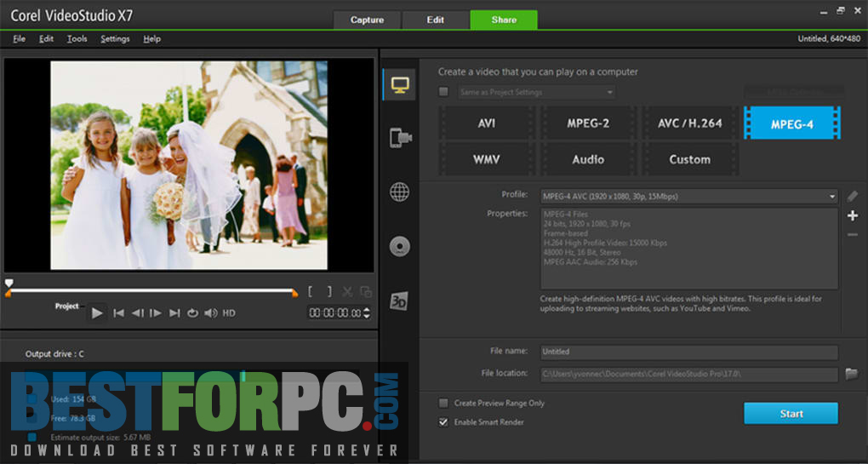Screen dimensions: 868x464
Task: Open the Edit menu
Action: point(47,39)
